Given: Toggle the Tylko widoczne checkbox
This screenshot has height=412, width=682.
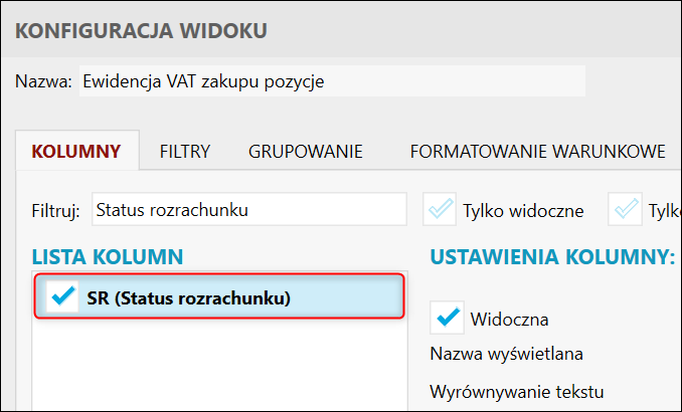Looking at the screenshot, I should [441, 210].
